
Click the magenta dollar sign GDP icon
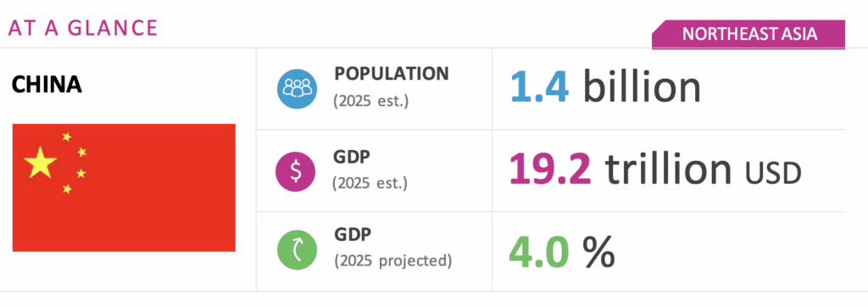click(296, 170)
